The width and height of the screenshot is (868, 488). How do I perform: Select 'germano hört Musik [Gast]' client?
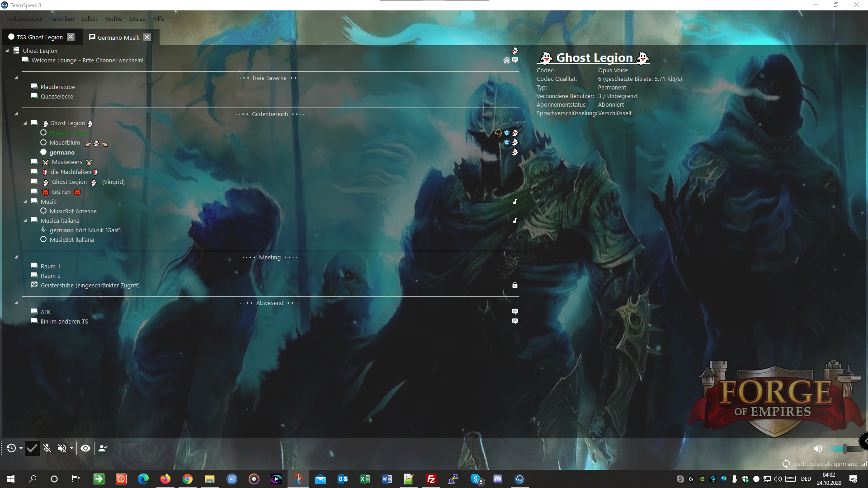tap(85, 230)
